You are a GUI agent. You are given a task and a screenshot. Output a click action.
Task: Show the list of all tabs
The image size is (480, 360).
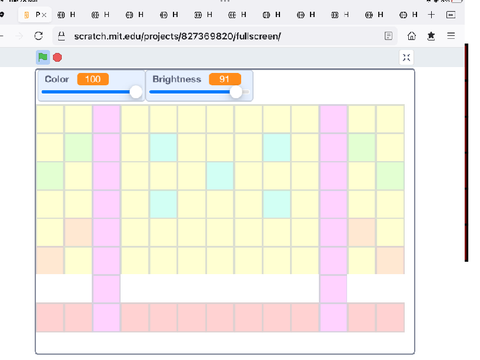(451, 15)
